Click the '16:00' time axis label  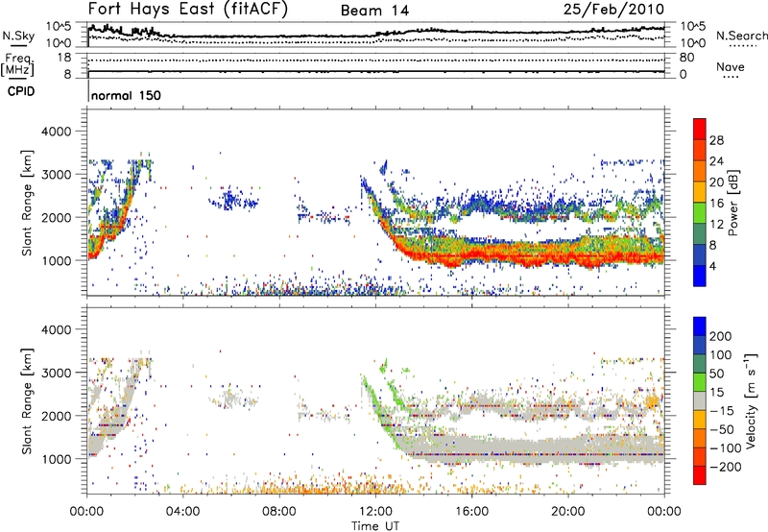pyautogui.click(x=471, y=512)
